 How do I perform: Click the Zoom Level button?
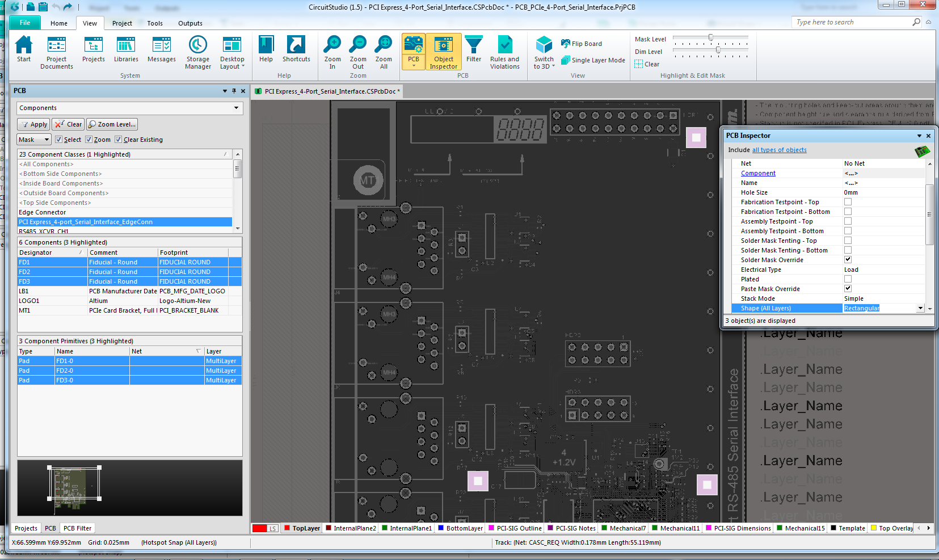112,124
